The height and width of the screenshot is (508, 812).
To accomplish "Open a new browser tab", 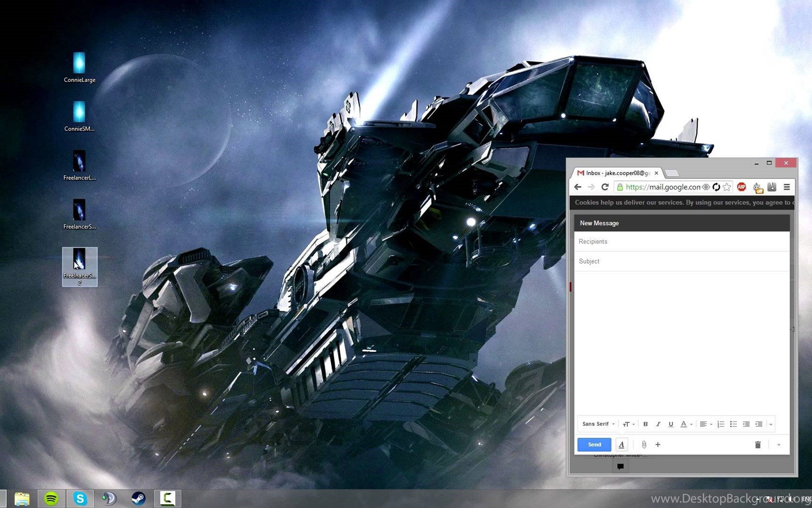I will pos(672,173).
